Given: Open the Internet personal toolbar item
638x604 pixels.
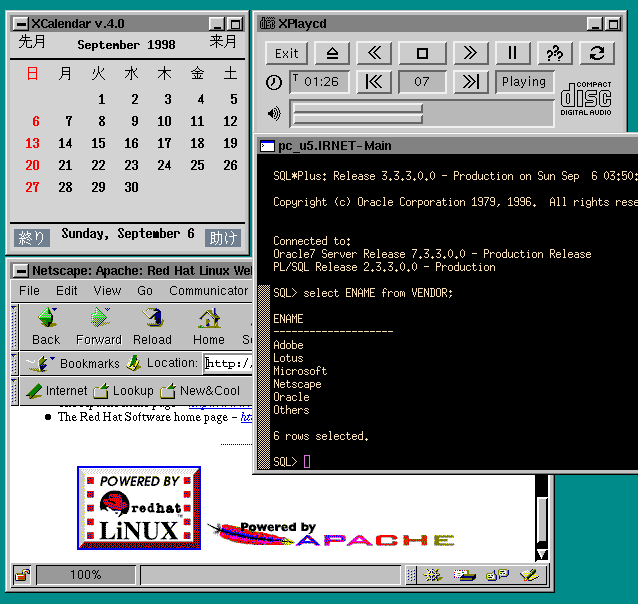Looking at the screenshot, I should (x=57, y=391).
